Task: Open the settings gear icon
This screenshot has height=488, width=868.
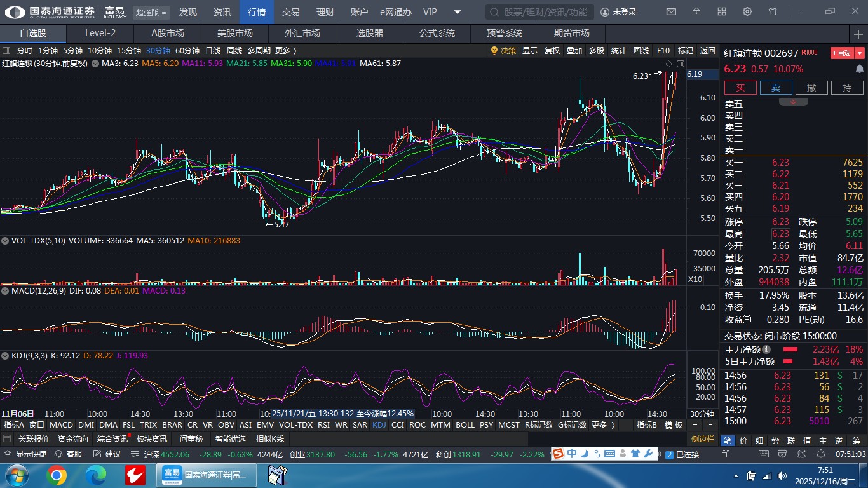Action: point(747,12)
